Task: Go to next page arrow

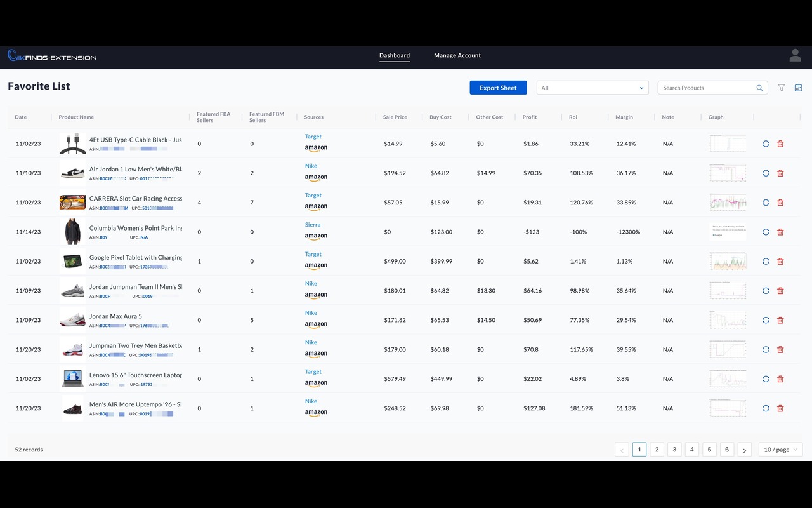Action: [x=744, y=450]
